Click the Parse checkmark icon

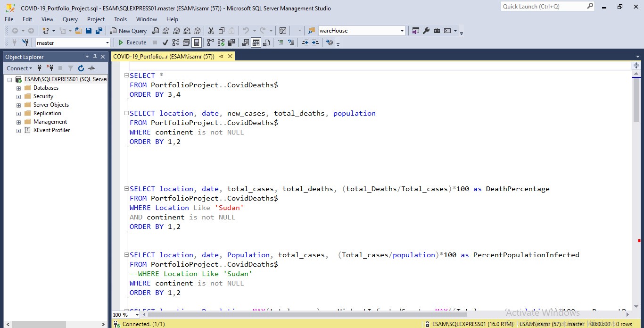tap(165, 42)
